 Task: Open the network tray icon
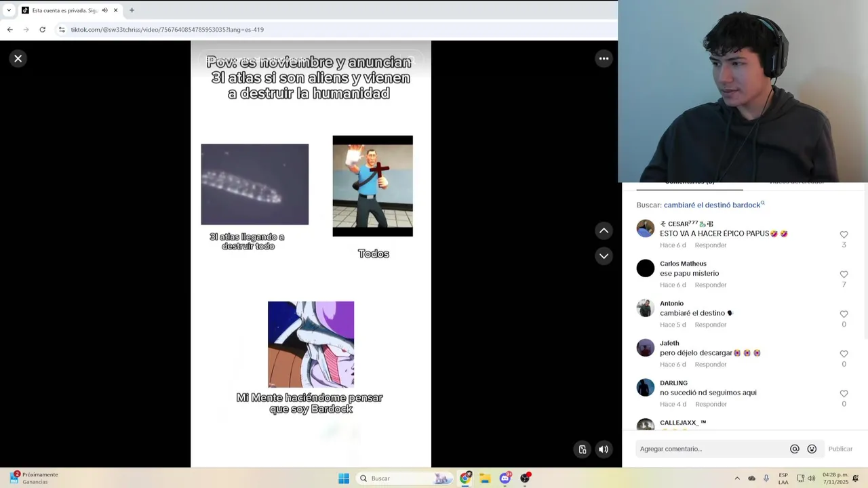pos(800,479)
